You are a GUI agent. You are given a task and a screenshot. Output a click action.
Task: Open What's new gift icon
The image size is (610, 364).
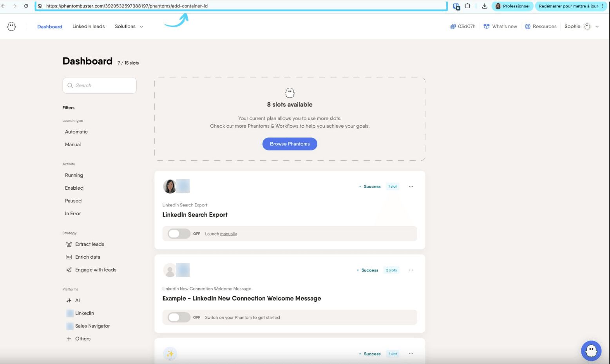point(487,26)
